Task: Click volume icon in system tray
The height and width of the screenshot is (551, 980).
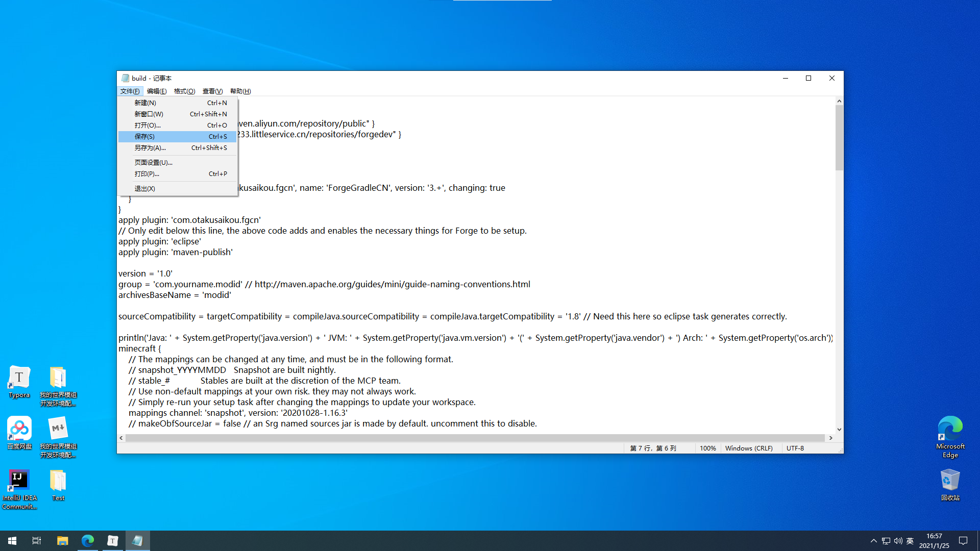Action: (x=898, y=541)
